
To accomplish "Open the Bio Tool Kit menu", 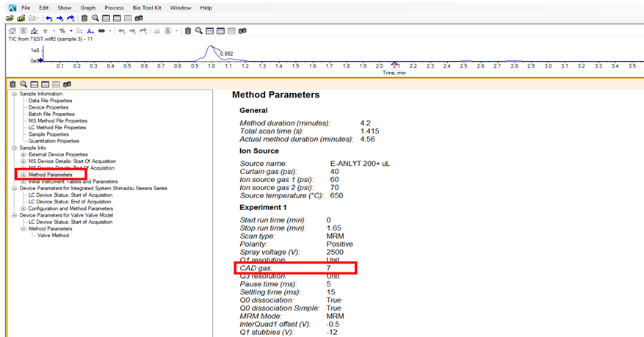I will click(x=145, y=7).
